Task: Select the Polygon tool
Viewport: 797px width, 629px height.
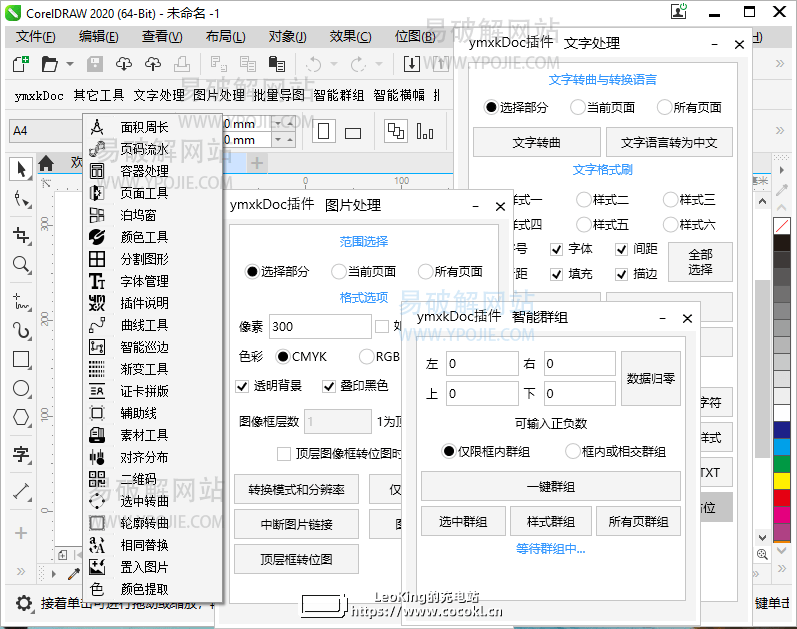Action: pyautogui.click(x=21, y=417)
